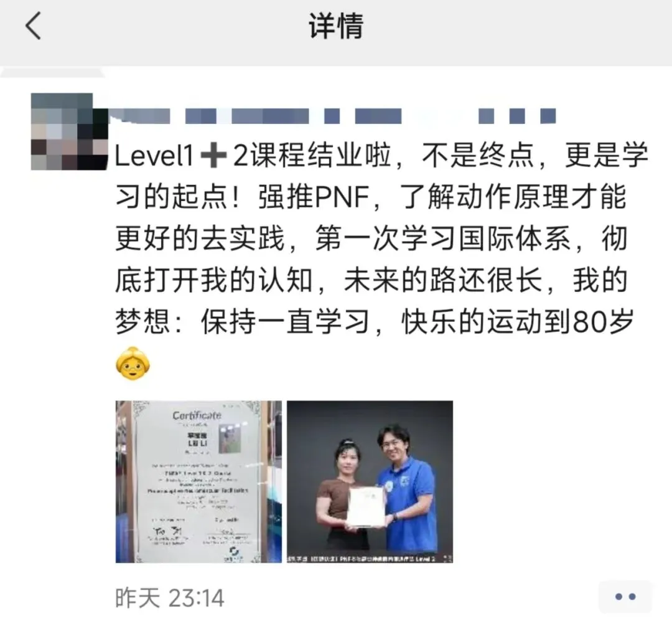Tap the phrase 快乐的运动到80岁
This screenshot has width=672, height=617.
[x=517, y=322]
